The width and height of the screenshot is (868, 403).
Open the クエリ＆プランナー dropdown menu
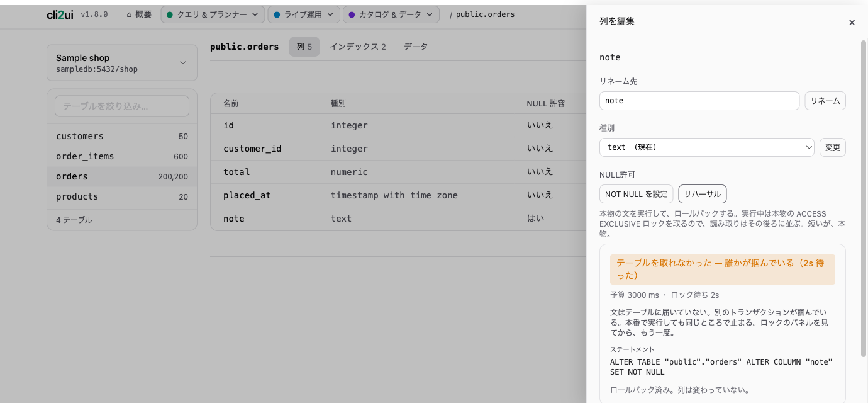pyautogui.click(x=213, y=14)
